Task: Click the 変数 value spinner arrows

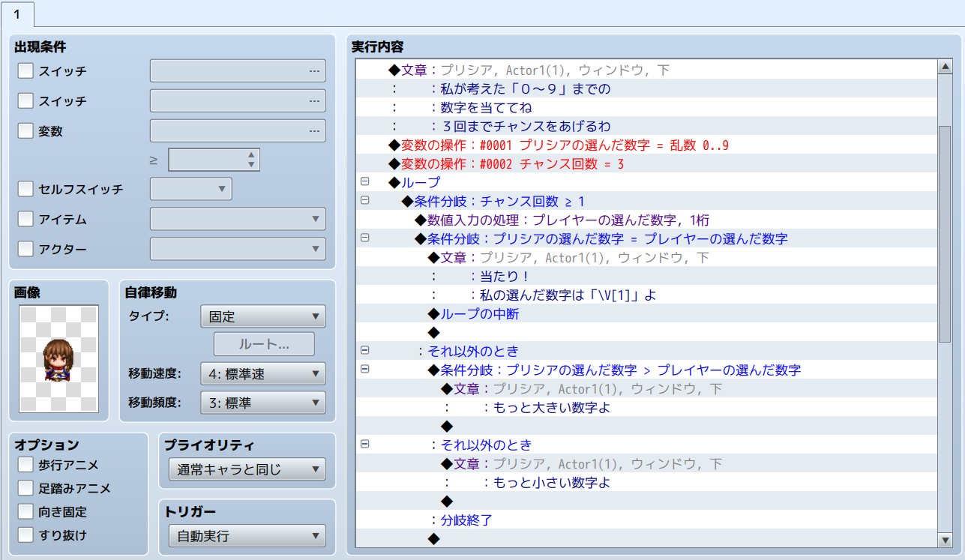Action: (x=251, y=160)
